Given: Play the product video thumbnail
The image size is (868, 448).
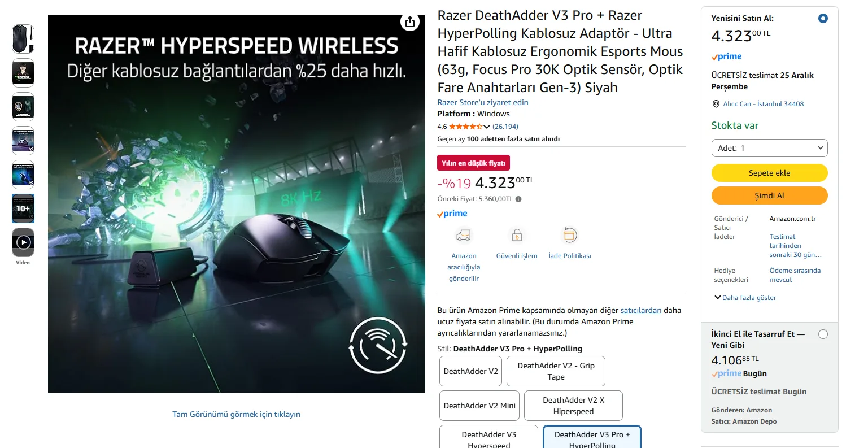Looking at the screenshot, I should pos(23,242).
